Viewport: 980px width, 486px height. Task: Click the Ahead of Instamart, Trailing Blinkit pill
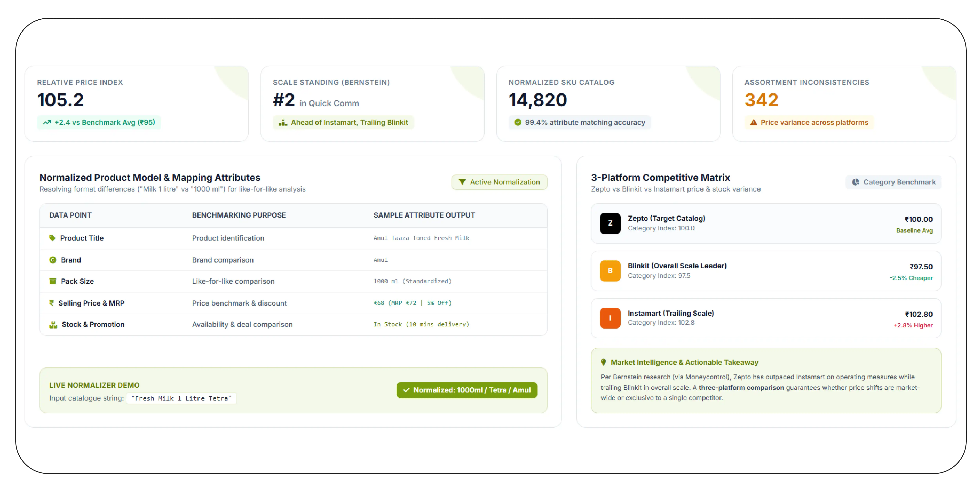coord(343,122)
